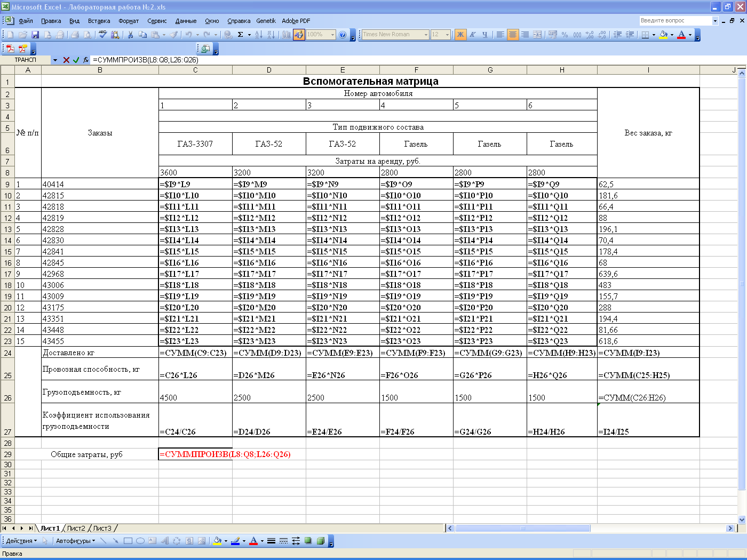Image resolution: width=747 pixels, height=560 pixels.
Task: Click the Copy icon
Action: [x=142, y=35]
